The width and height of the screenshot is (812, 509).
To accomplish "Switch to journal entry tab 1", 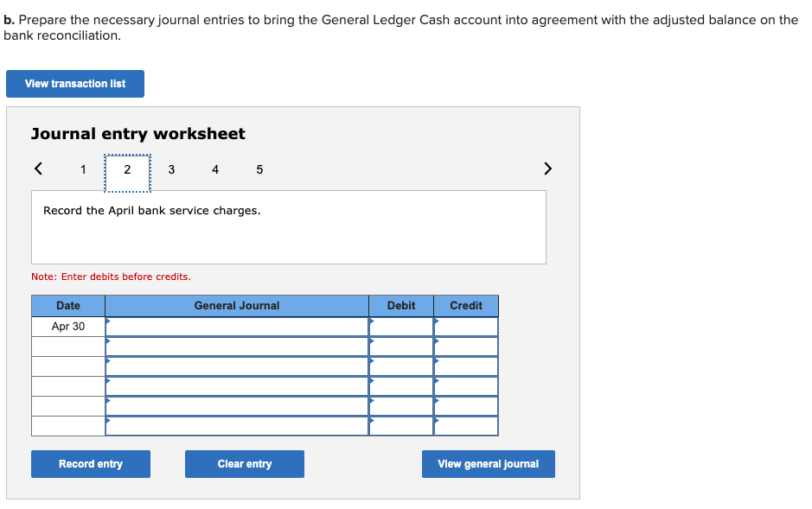I will 83,169.
